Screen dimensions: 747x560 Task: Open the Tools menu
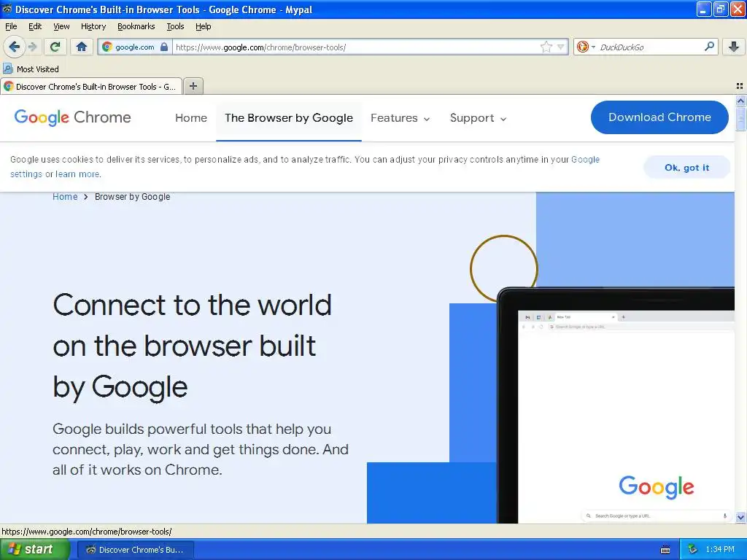pos(175,26)
